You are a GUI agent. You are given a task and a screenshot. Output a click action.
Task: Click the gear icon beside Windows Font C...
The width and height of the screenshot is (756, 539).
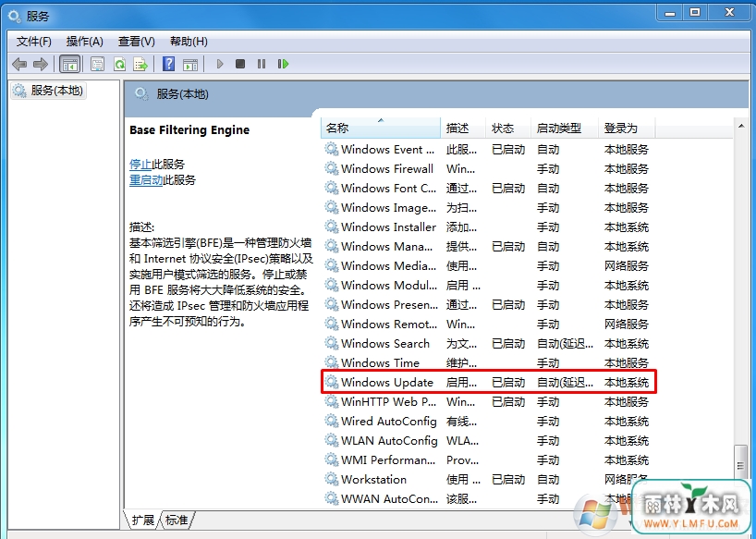331,188
